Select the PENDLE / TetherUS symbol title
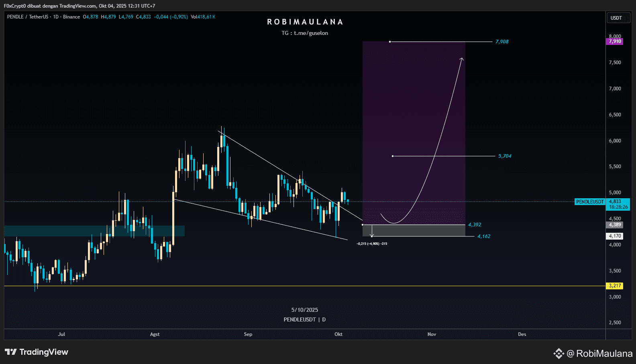The width and height of the screenshot is (636, 364). click(x=28, y=17)
